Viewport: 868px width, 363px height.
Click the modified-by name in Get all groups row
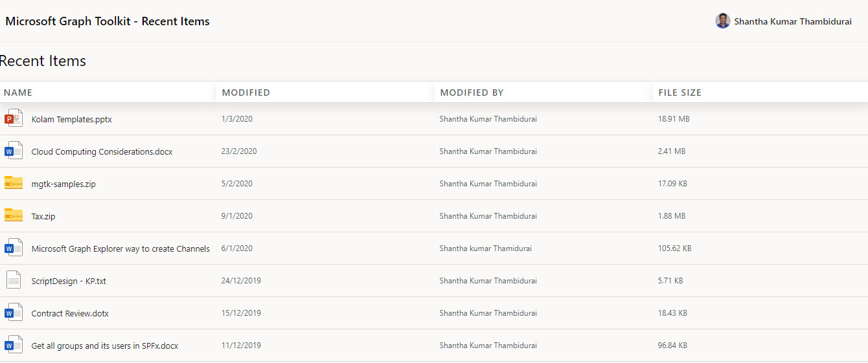[x=488, y=346]
